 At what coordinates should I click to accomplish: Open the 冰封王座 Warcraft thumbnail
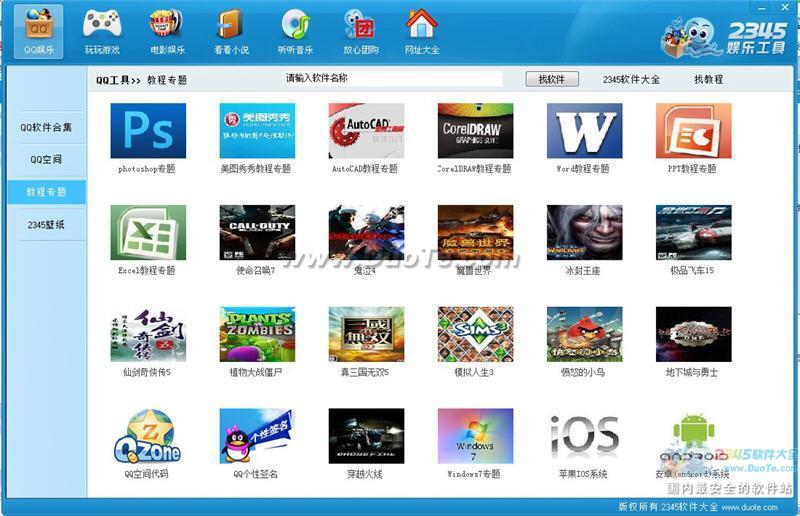click(585, 232)
